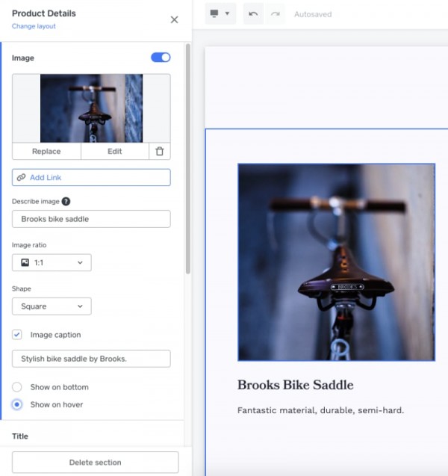Click the side panel vertical scrollbar
This screenshot has width=448, height=476.
click(188, 158)
